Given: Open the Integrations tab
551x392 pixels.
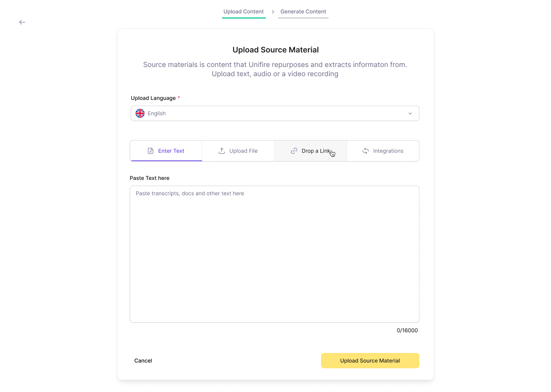Looking at the screenshot, I should [x=383, y=151].
